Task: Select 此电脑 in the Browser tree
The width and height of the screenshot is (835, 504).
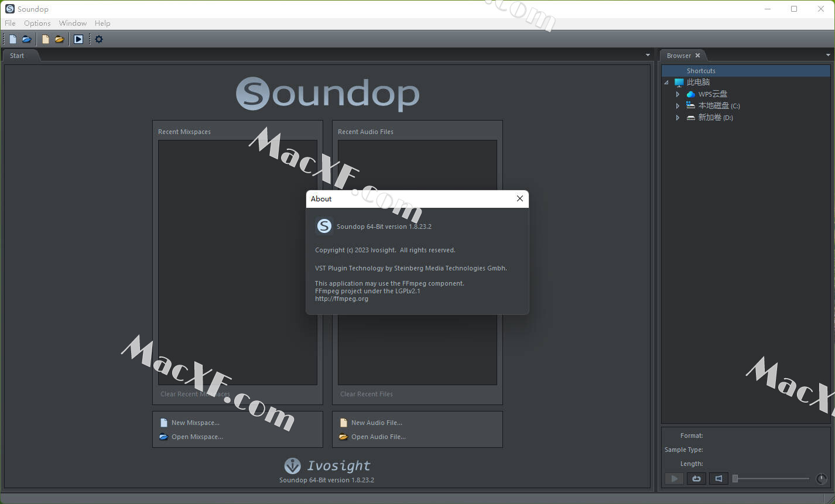Action: (698, 83)
